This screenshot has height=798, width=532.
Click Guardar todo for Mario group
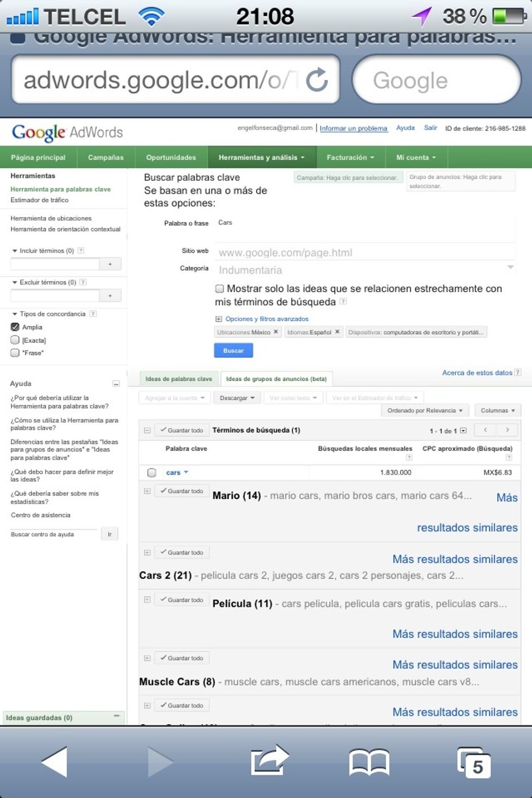182,491
